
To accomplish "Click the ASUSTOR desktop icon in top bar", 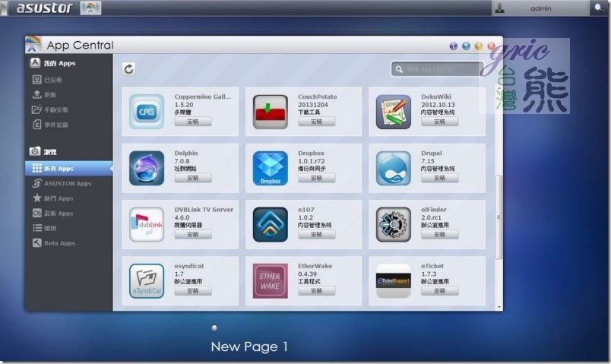I will coord(90,8).
